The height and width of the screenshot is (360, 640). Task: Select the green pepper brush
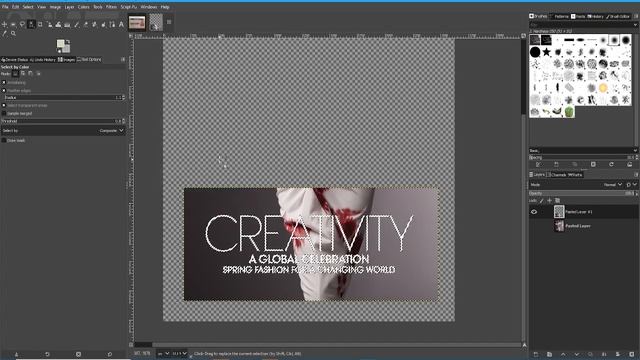coord(569,111)
